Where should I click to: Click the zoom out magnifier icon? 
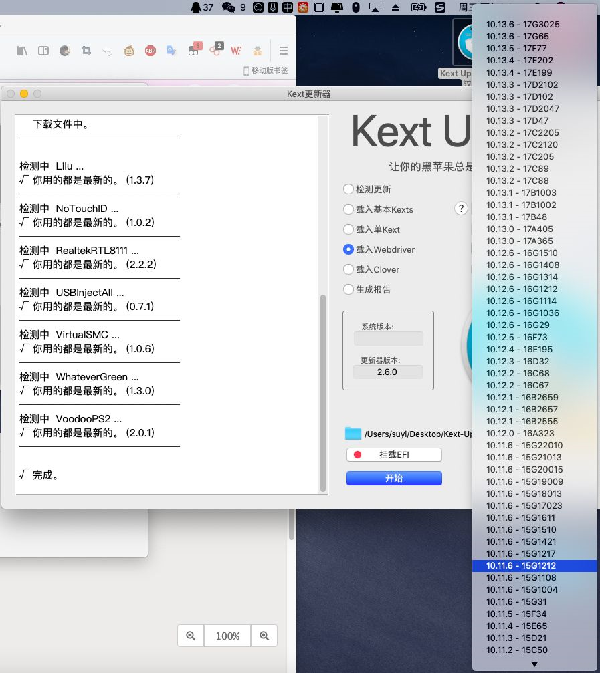tap(189, 636)
